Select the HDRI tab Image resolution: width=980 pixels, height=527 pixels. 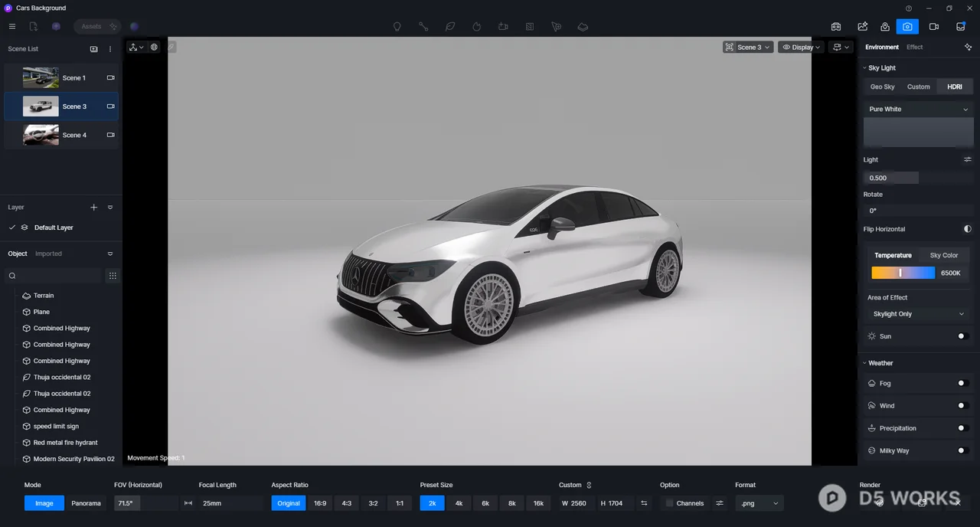click(x=955, y=87)
